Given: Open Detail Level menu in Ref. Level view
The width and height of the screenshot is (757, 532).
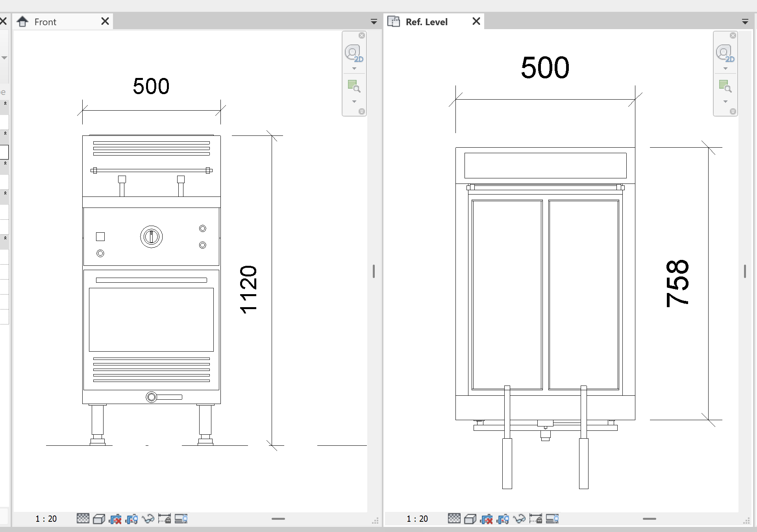Looking at the screenshot, I should click(454, 519).
